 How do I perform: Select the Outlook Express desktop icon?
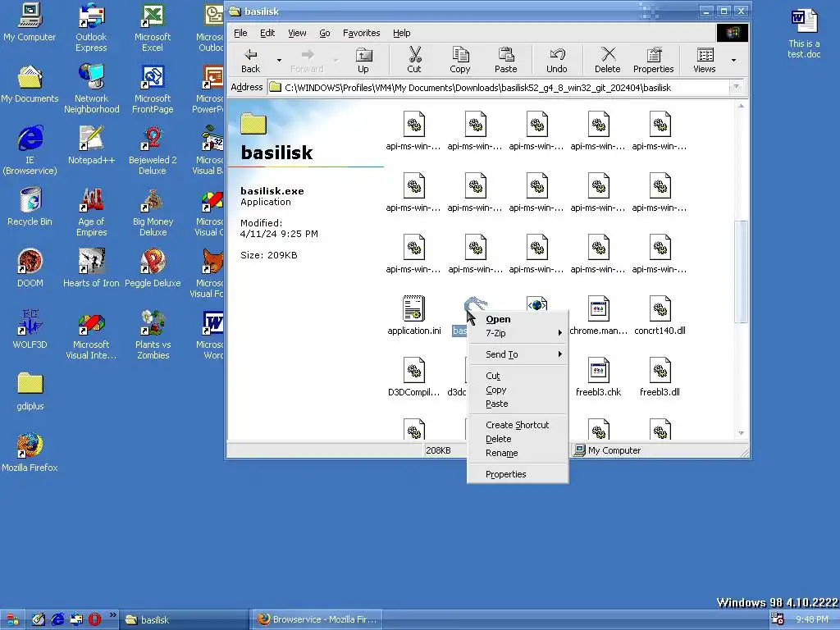[91, 28]
